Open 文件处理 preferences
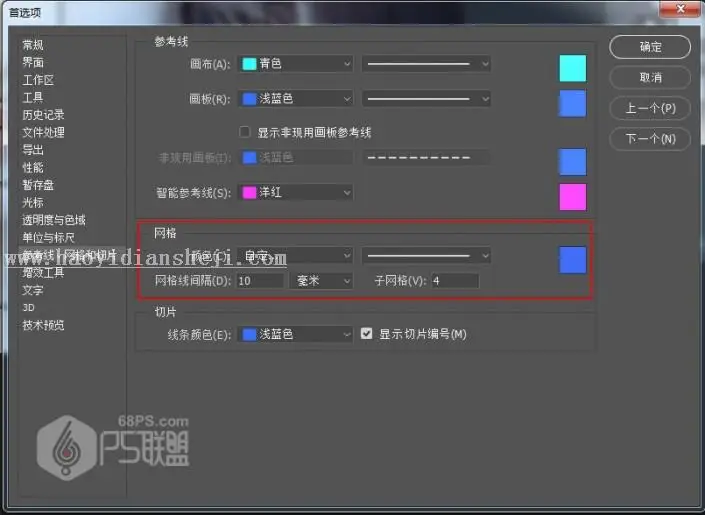 [x=43, y=133]
